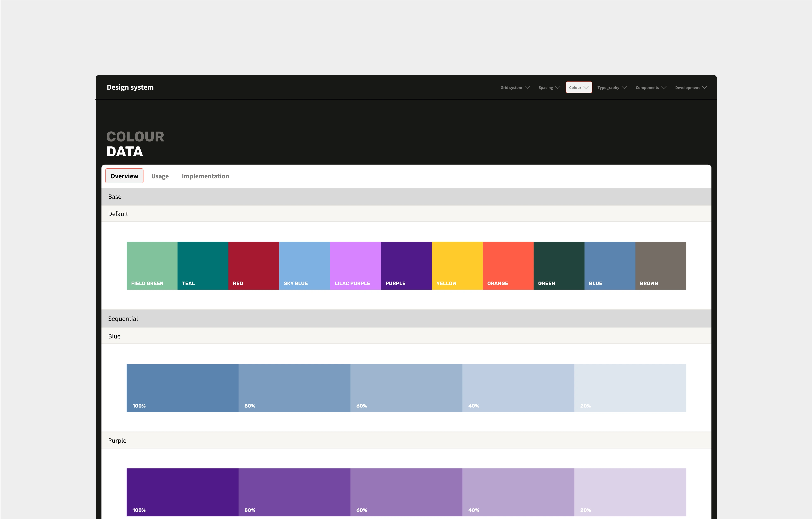Select the Overview tab
This screenshot has height=519, width=812.
pos(124,176)
